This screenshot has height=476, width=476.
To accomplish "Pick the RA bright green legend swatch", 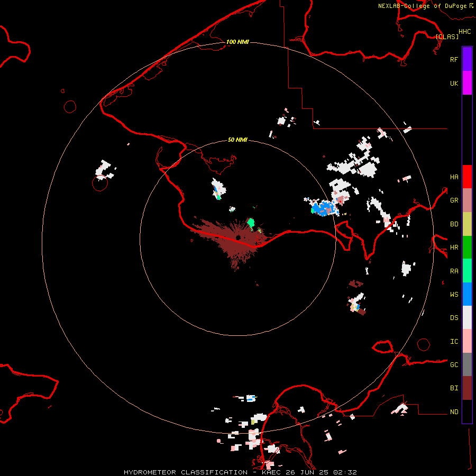I will click(467, 271).
